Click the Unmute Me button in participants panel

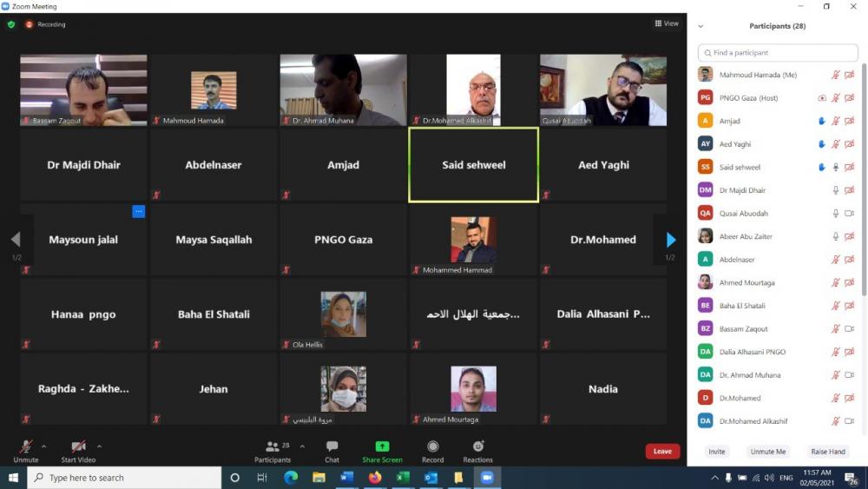point(768,452)
